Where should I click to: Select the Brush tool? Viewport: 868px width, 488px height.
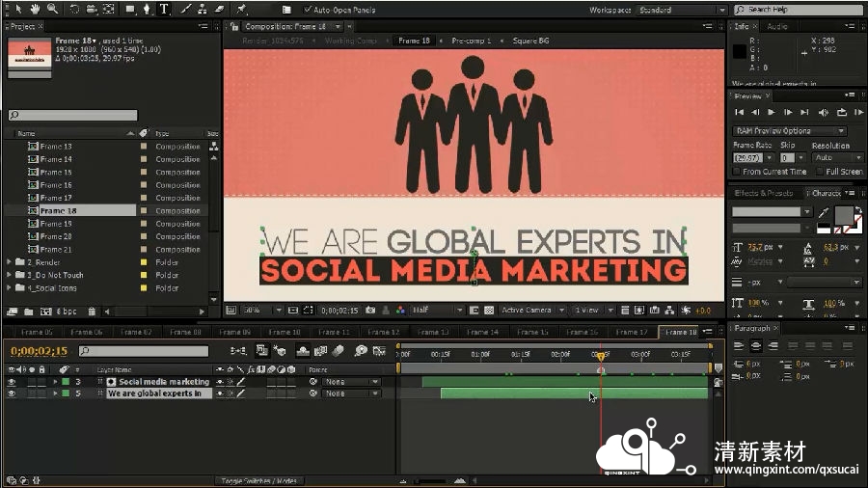point(185,9)
